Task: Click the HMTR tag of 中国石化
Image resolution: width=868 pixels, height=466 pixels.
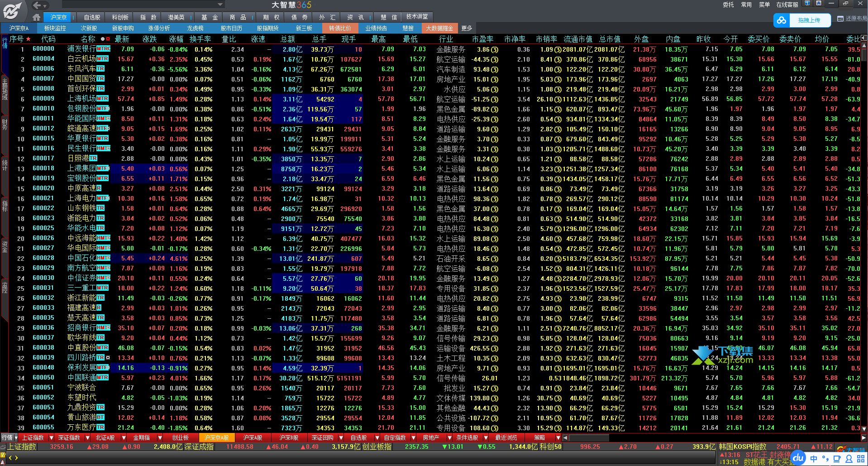Action: click(x=103, y=258)
